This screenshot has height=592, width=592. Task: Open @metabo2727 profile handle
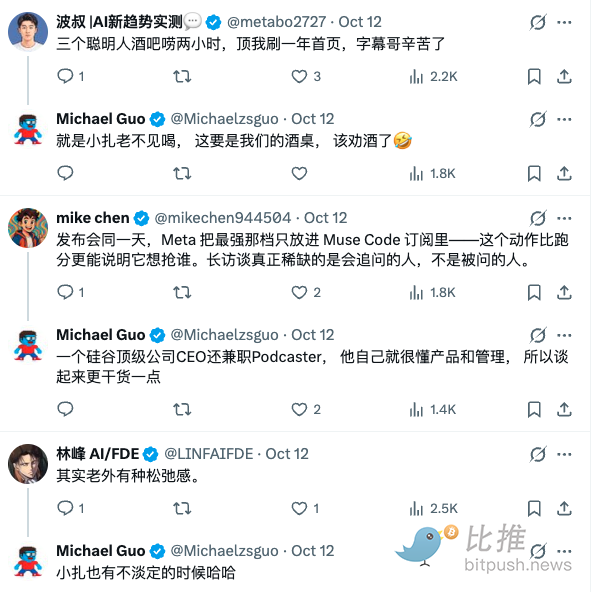tap(276, 22)
